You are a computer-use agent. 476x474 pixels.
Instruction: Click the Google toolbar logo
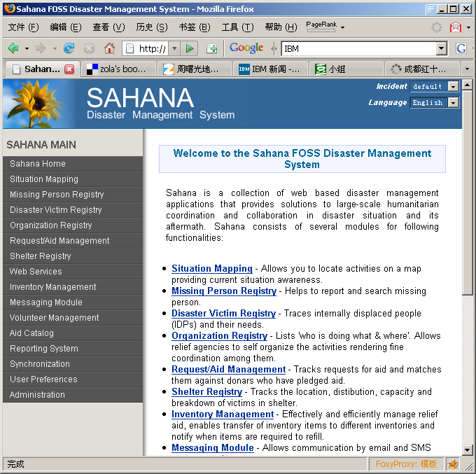click(x=246, y=48)
